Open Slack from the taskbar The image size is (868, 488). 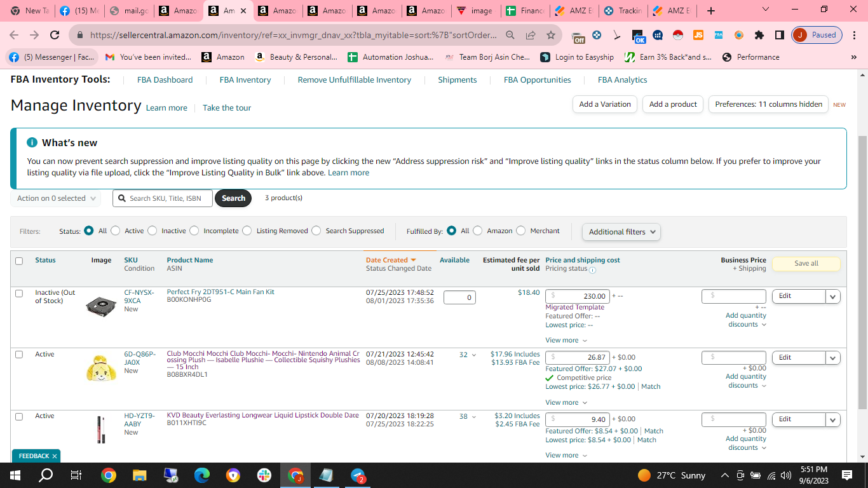pos(264,475)
